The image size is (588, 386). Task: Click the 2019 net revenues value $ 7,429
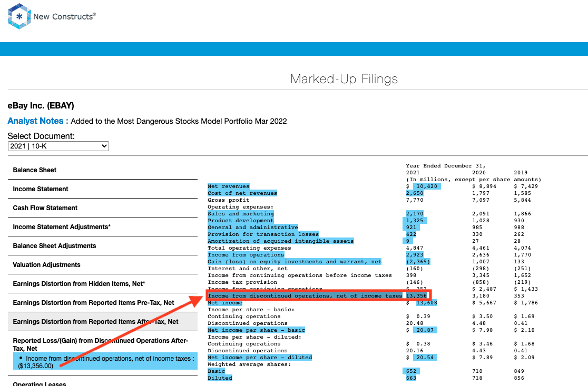(526, 186)
